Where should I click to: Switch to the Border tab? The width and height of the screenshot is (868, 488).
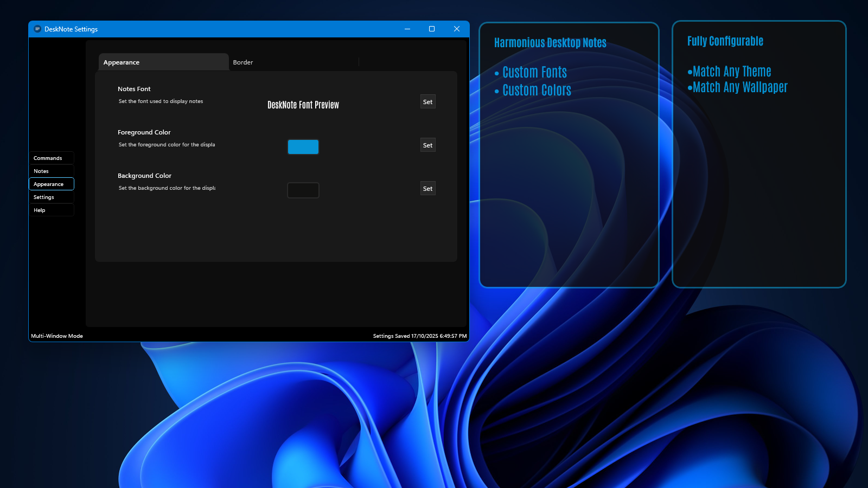click(243, 62)
